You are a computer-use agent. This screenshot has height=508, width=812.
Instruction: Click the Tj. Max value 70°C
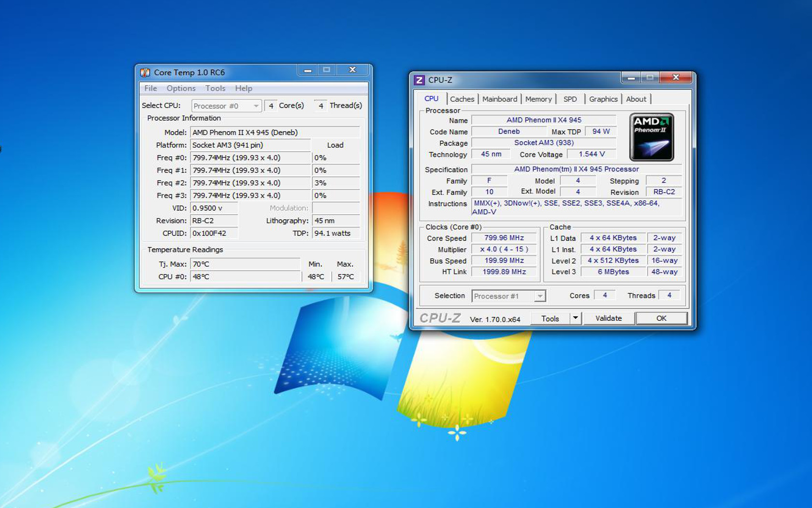point(245,264)
